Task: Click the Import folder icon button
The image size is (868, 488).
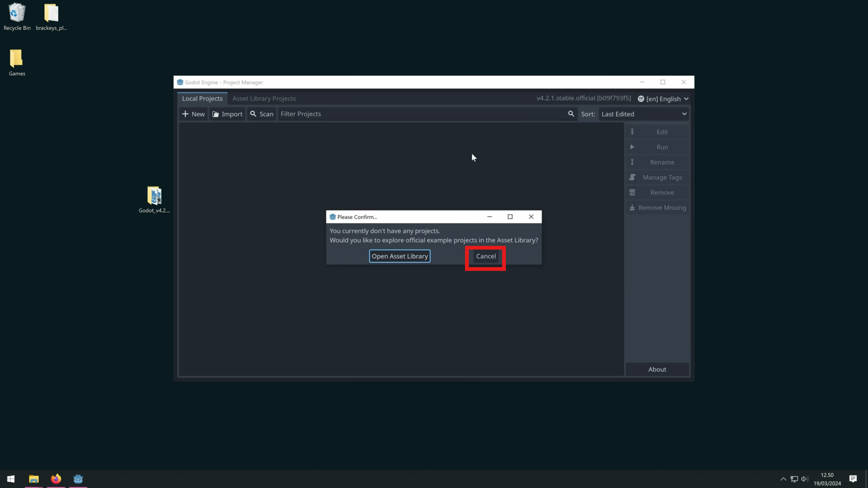Action: coord(216,114)
